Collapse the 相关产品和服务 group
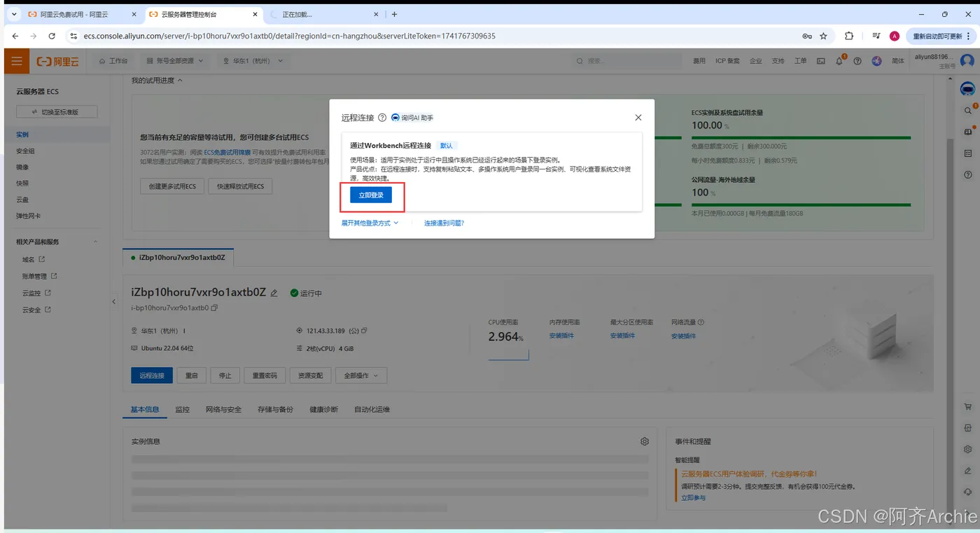The width and height of the screenshot is (980, 533). 96,242
